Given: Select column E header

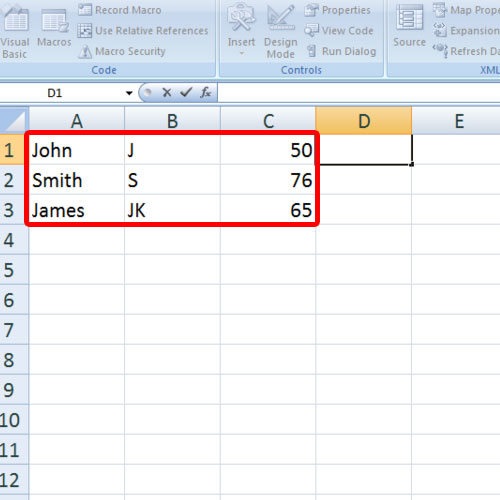Looking at the screenshot, I should [x=456, y=120].
